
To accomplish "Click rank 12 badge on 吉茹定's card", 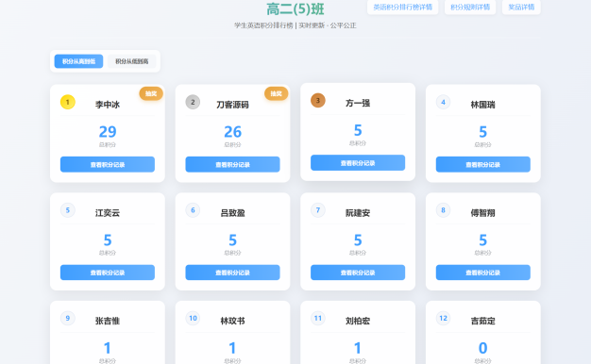I will coord(444,318).
